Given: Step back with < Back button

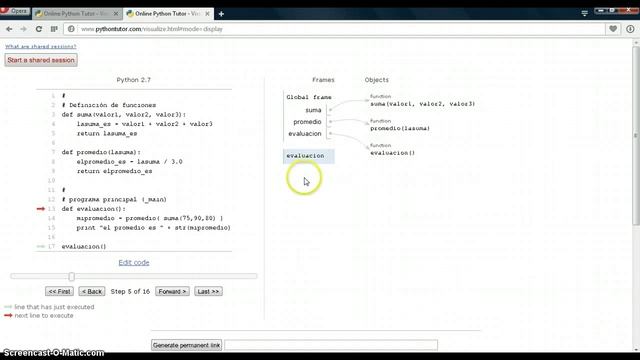Looking at the screenshot, I should click(x=92, y=291).
